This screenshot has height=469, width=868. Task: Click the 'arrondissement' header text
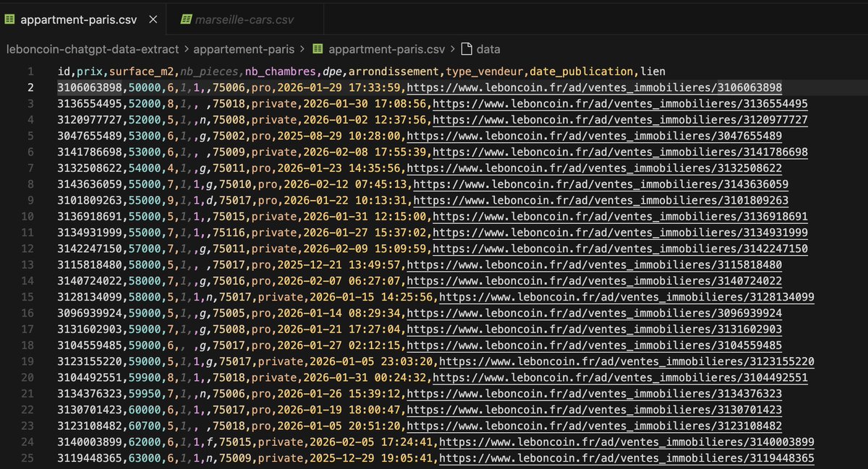395,72
